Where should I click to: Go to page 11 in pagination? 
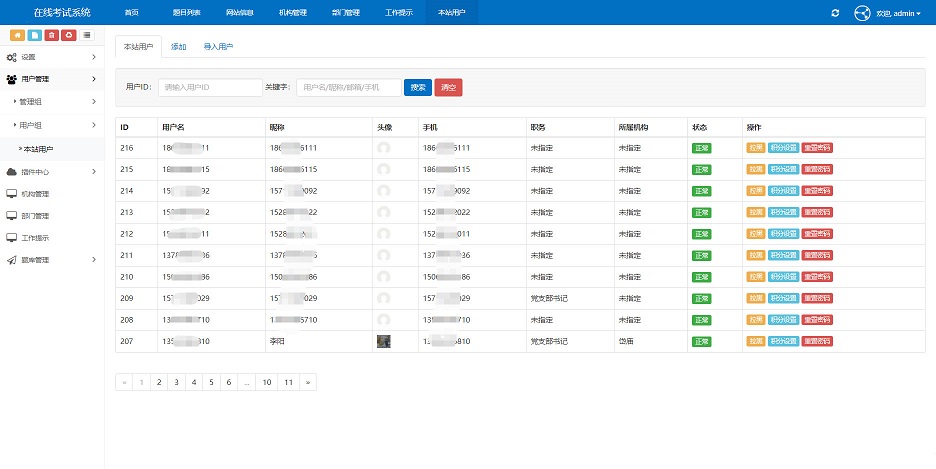[x=288, y=382]
